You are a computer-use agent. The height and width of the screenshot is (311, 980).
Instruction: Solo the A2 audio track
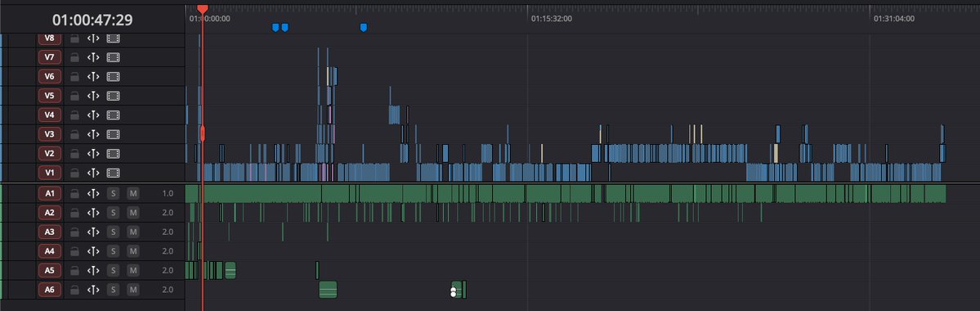[x=113, y=213]
